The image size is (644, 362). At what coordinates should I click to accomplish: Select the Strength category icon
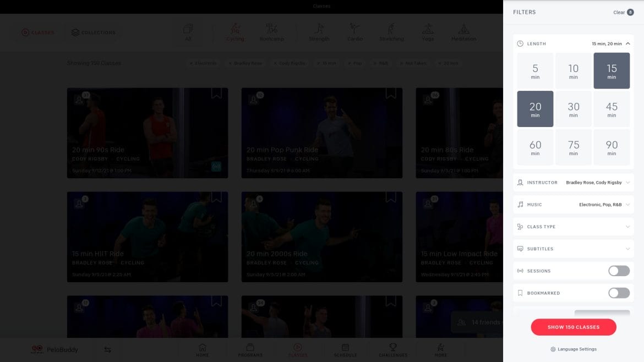(319, 32)
